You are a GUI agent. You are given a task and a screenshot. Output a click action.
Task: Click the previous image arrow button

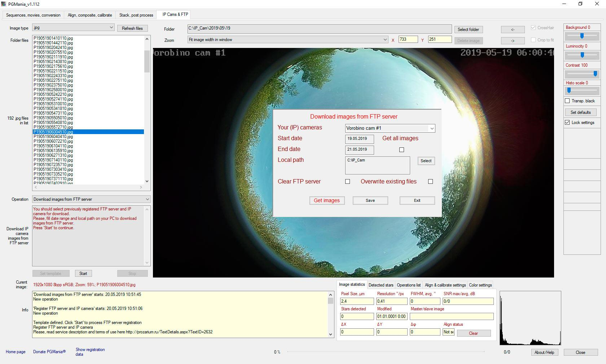click(x=513, y=30)
